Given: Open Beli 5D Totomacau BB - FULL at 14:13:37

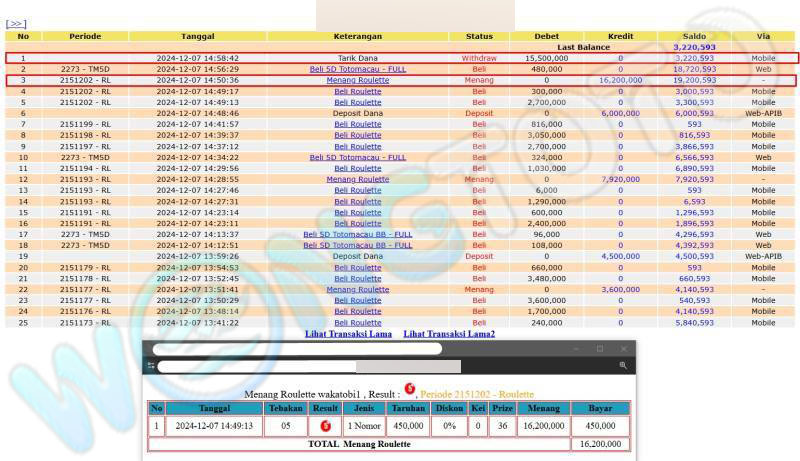Looking at the screenshot, I should tap(358, 234).
